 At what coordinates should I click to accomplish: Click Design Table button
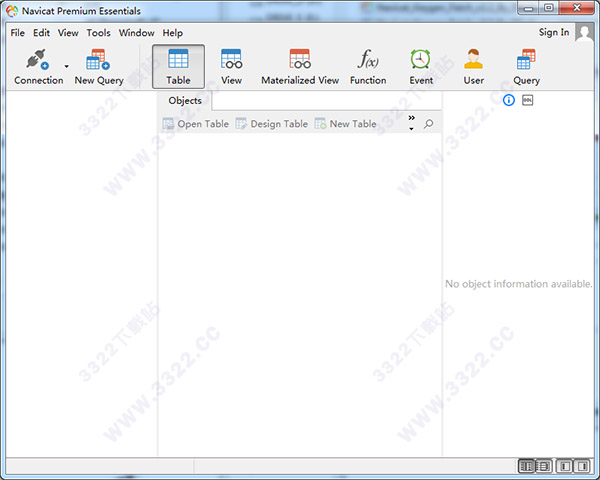(x=272, y=124)
